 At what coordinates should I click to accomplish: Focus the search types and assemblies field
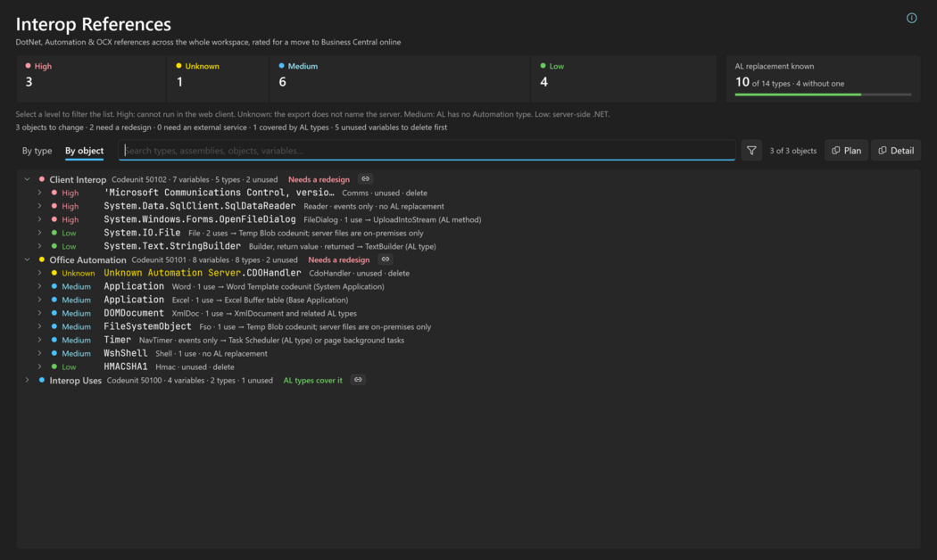[427, 151]
